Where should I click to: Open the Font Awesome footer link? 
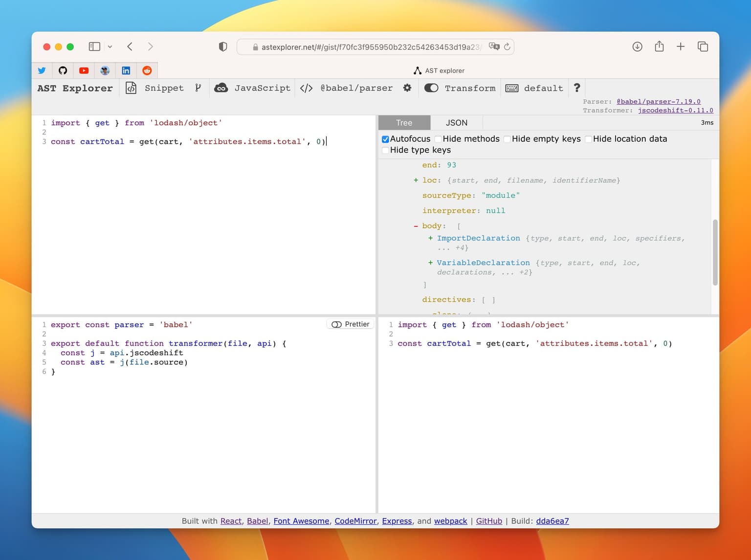click(301, 521)
